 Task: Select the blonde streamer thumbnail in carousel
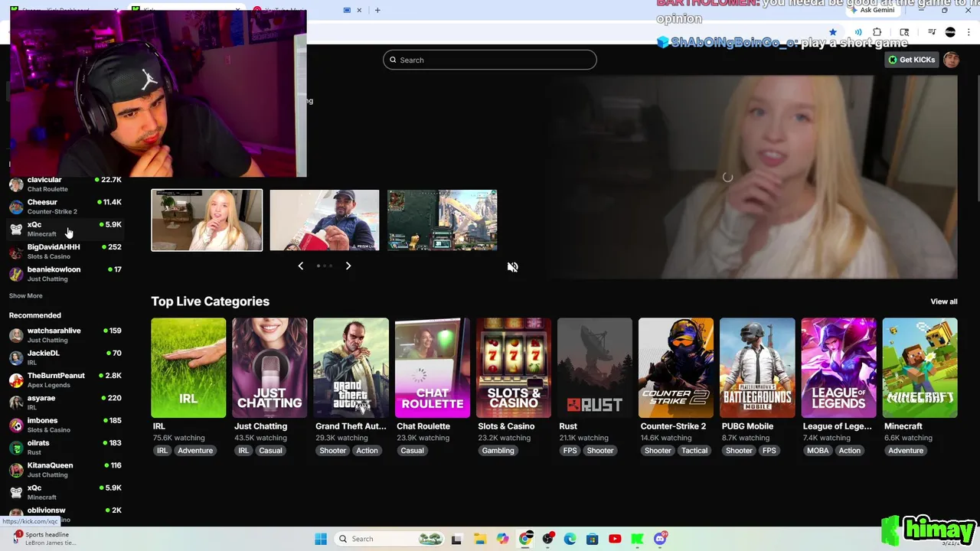(207, 220)
